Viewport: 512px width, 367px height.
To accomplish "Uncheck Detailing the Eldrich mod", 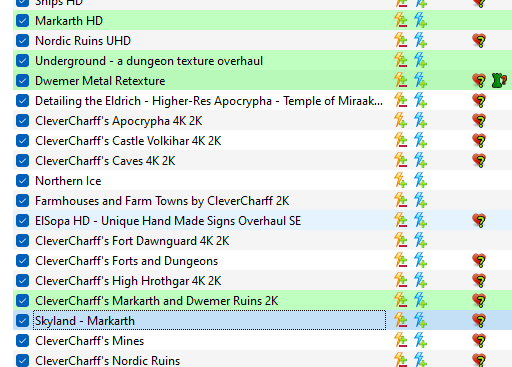I will [22, 101].
